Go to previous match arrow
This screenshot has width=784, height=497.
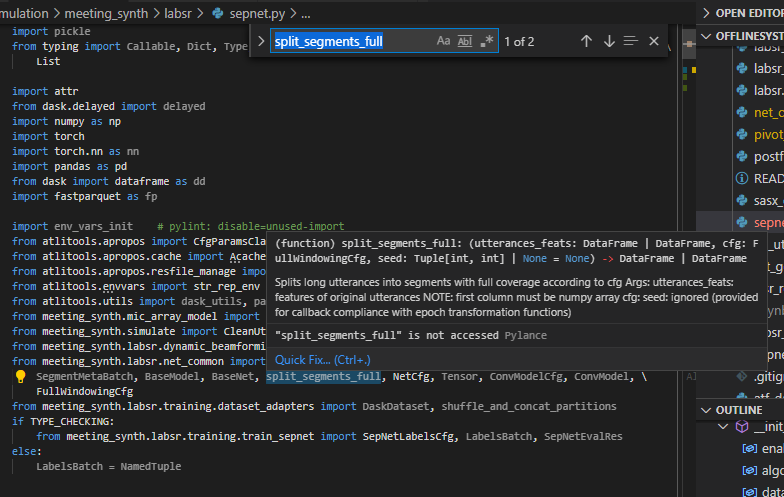pos(586,41)
